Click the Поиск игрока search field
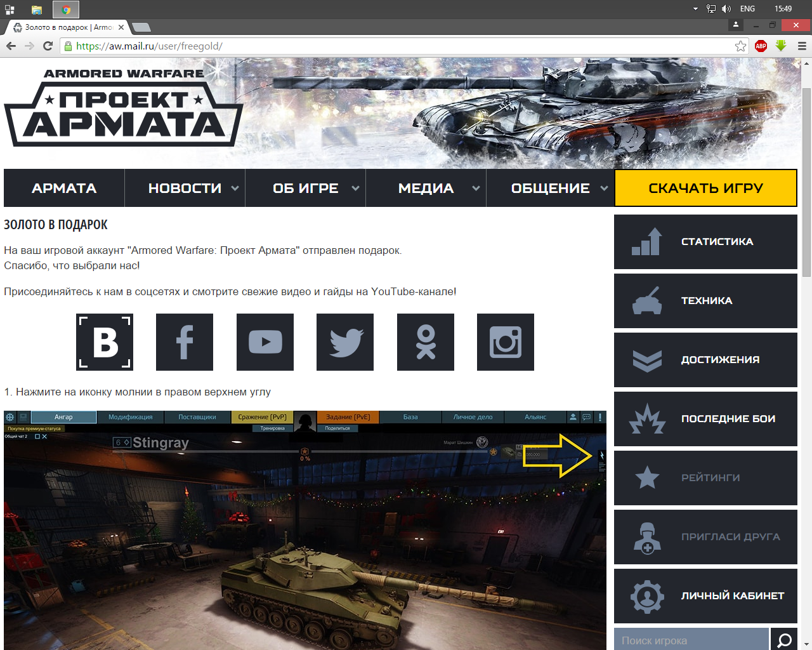 (x=691, y=640)
